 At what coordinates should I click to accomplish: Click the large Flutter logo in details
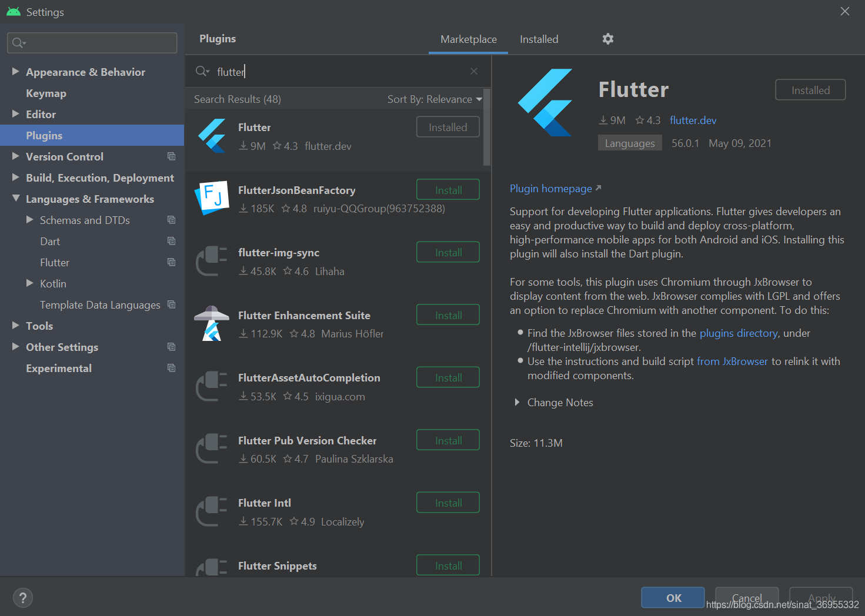(545, 102)
